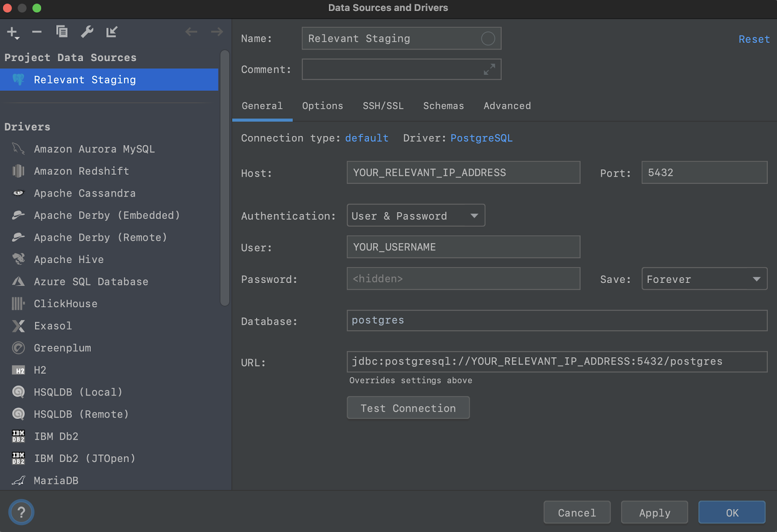Click the color circle in Name field
The height and width of the screenshot is (532, 777).
(x=488, y=38)
